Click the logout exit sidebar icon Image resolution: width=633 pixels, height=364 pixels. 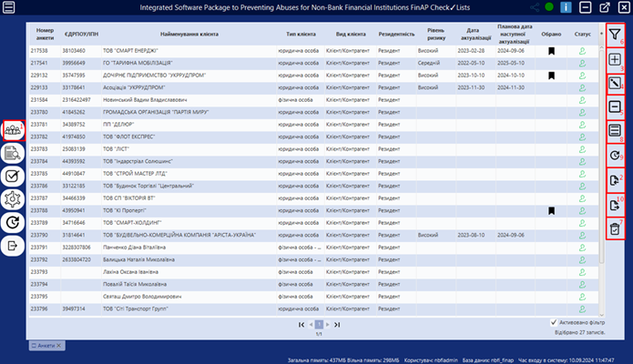coord(13,246)
